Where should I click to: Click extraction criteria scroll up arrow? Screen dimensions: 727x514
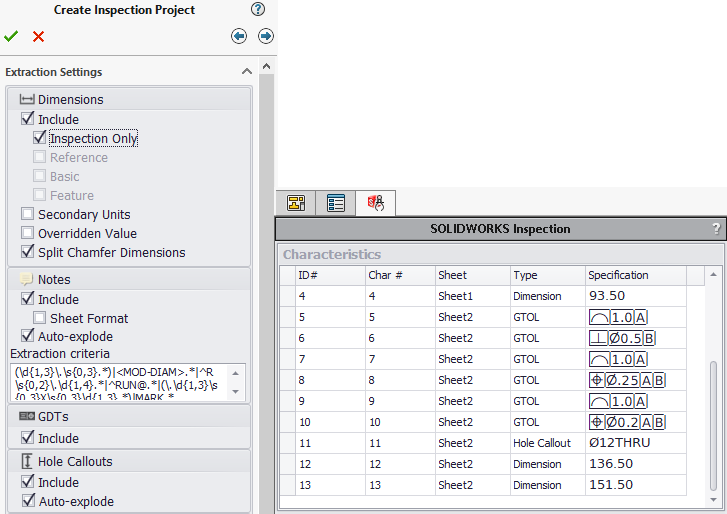point(236,373)
